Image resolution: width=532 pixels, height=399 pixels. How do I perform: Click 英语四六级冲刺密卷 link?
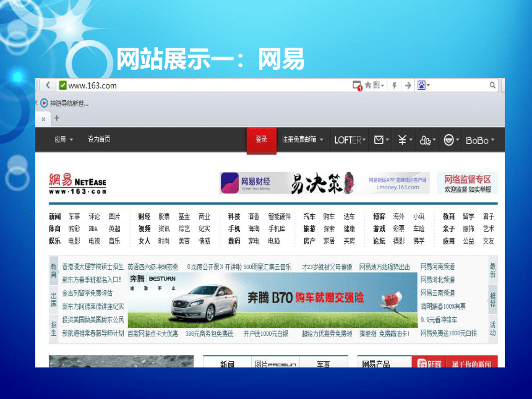tap(153, 267)
